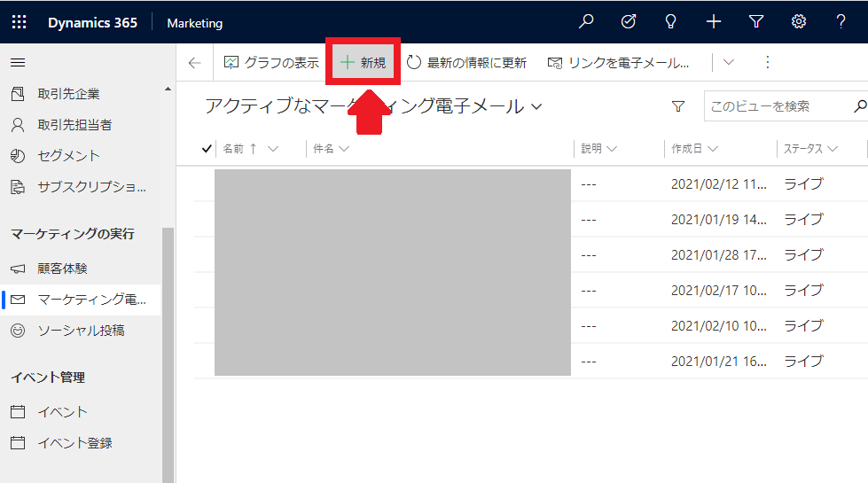Viewport: 868px width, 483px height.
Task: Click 最新の情報に更新 refresh button
Action: tap(466, 63)
